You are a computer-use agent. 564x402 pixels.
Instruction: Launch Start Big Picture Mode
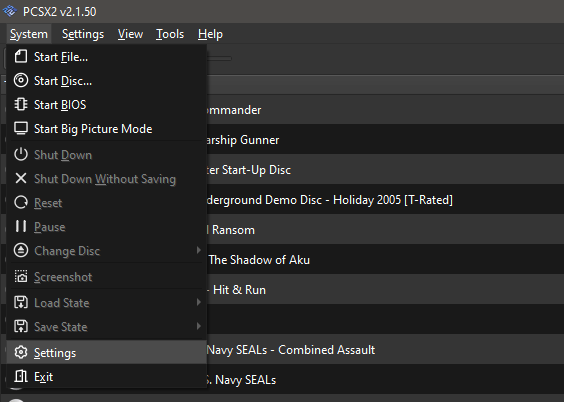(x=106, y=129)
